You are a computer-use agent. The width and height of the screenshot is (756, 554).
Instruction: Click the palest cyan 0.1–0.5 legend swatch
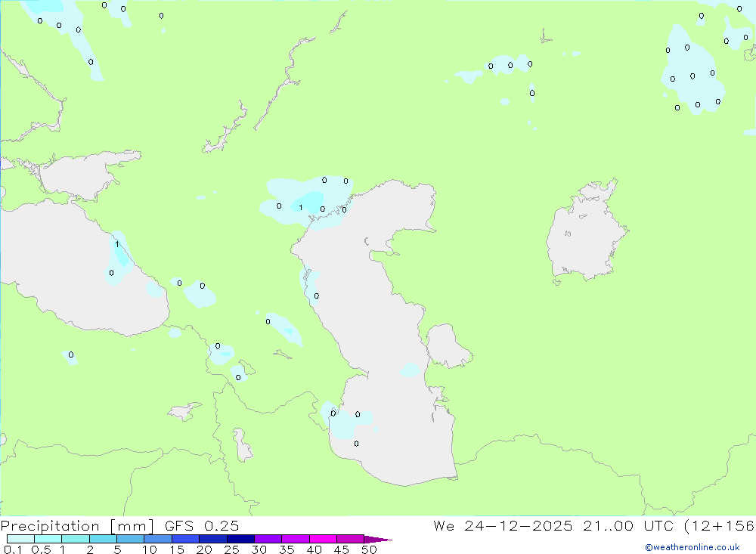(x=20, y=539)
